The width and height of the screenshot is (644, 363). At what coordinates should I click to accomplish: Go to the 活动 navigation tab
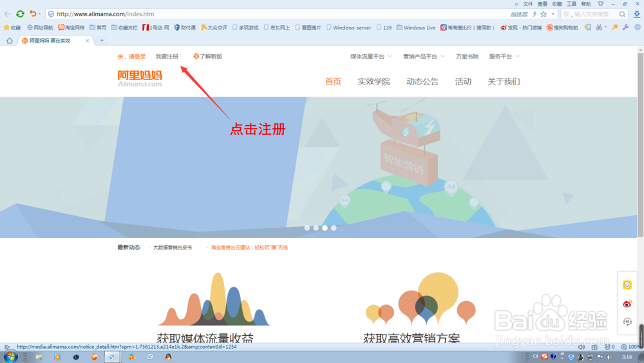[x=463, y=81]
